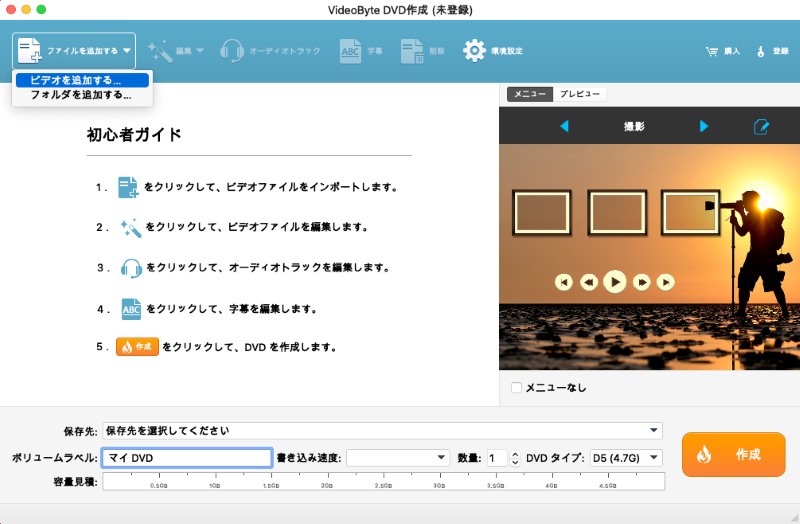Click the 容量見積 capacity bar

[384, 481]
